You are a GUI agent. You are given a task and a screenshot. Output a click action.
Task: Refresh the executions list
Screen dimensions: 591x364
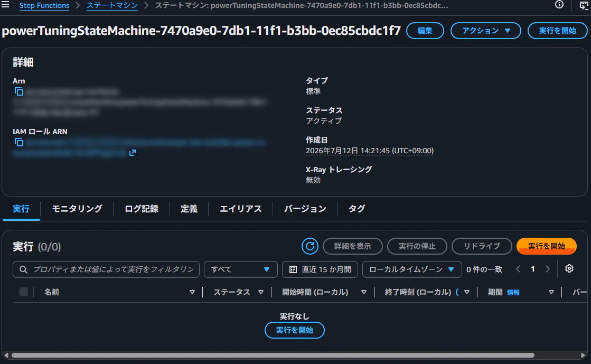(x=310, y=246)
